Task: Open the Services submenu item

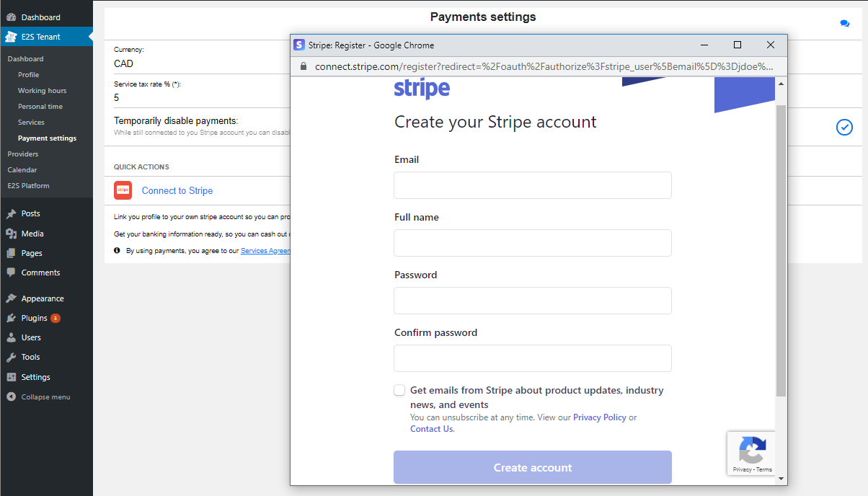Action: pyautogui.click(x=31, y=123)
